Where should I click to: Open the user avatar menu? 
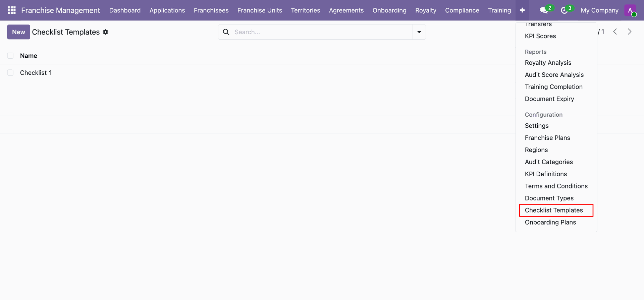click(x=630, y=10)
